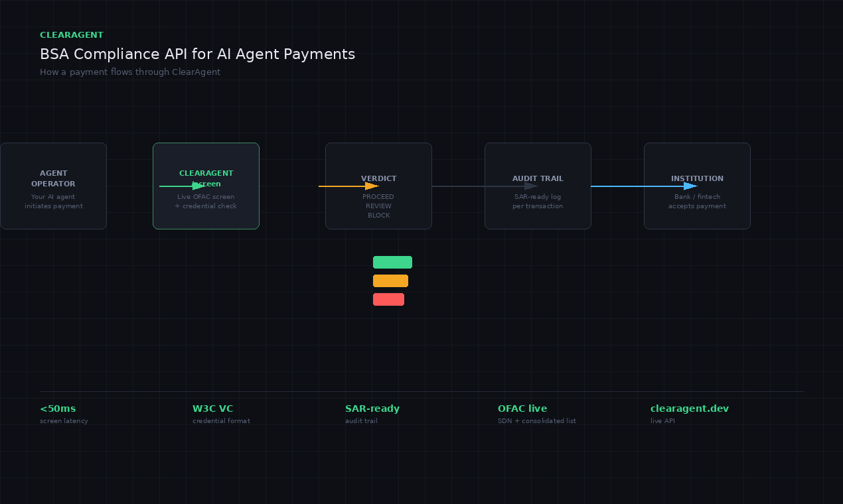Switch to the <50ms screen latency stat
Screen dimensions: 843x504
pyautogui.click(x=58, y=409)
